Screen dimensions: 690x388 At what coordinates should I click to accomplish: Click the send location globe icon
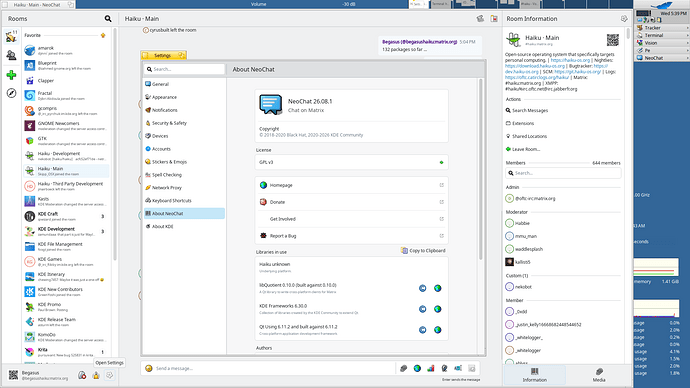coord(417,368)
